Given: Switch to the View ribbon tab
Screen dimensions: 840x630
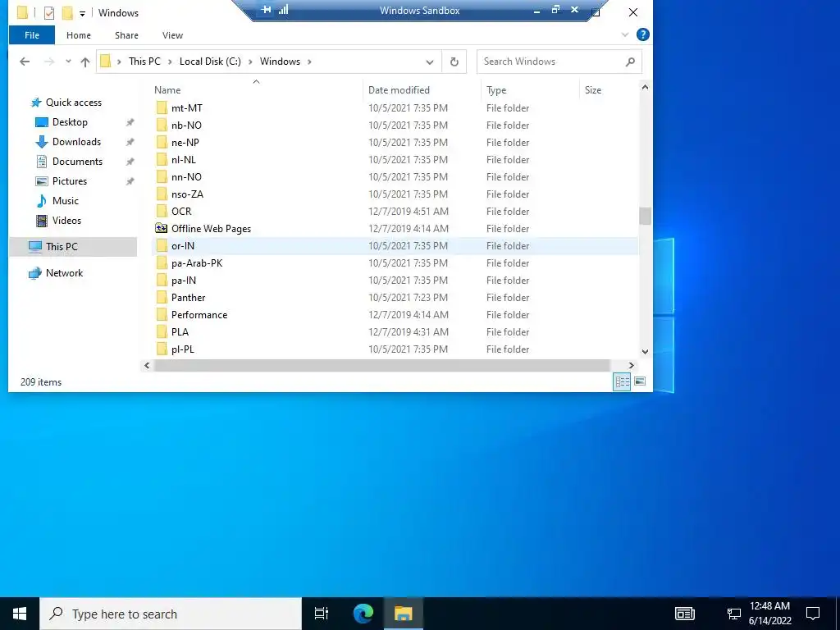Looking at the screenshot, I should [x=172, y=35].
